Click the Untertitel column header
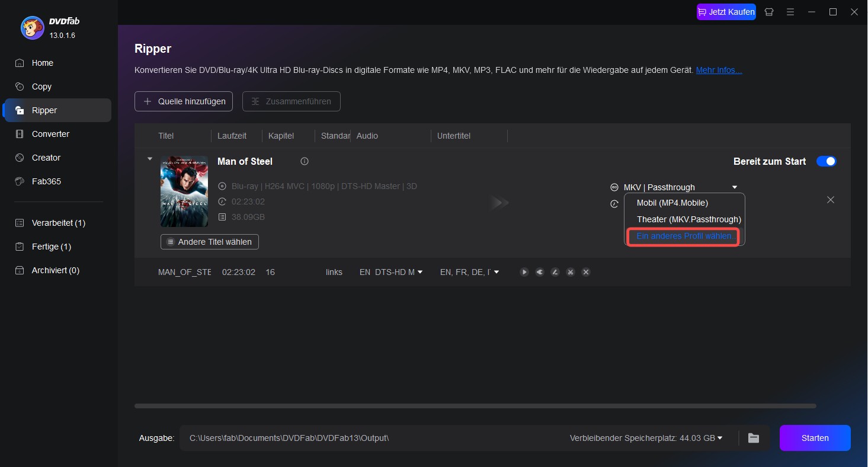 coord(454,136)
